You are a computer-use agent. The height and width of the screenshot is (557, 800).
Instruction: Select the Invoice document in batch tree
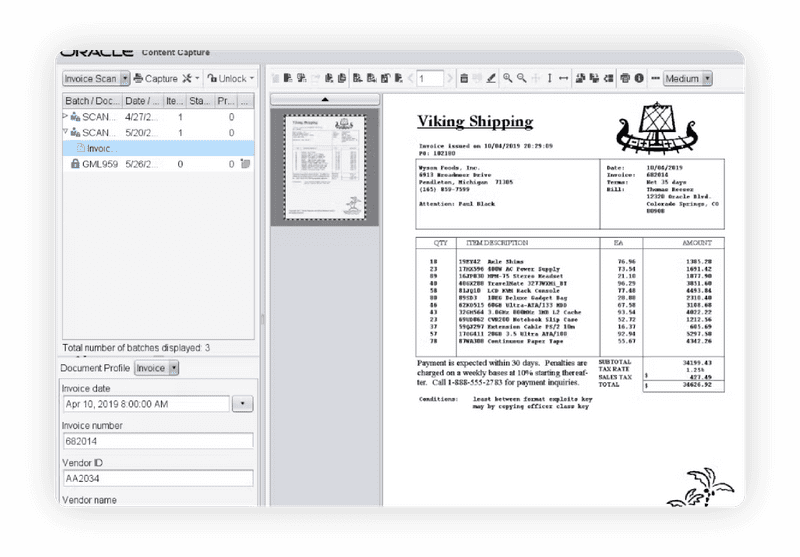98,148
